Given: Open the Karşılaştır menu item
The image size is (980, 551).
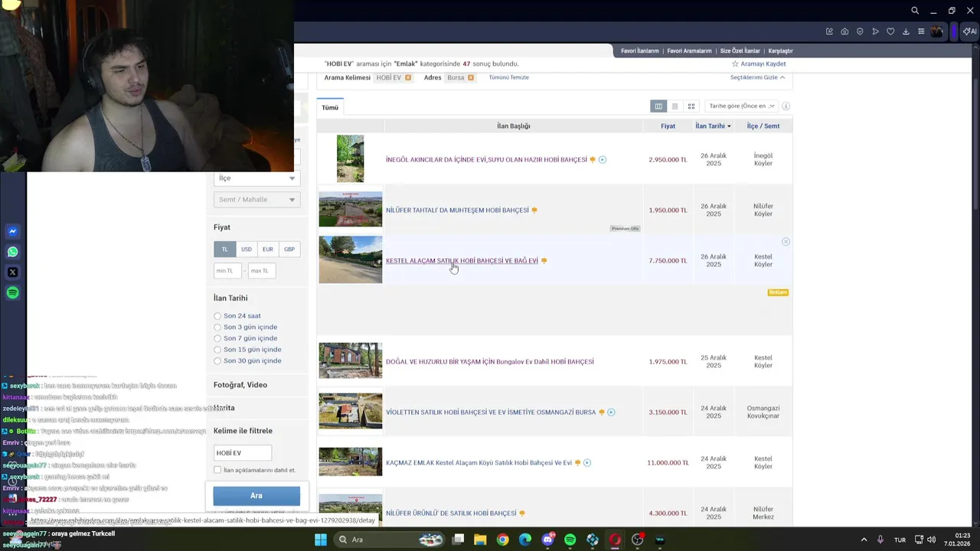Looking at the screenshot, I should coord(780,51).
